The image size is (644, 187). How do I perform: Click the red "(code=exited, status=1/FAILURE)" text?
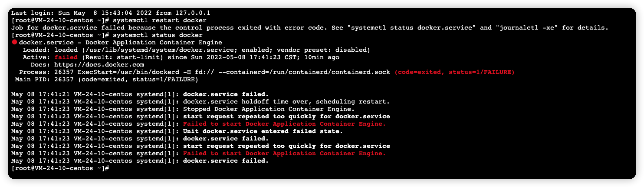[x=454, y=72]
